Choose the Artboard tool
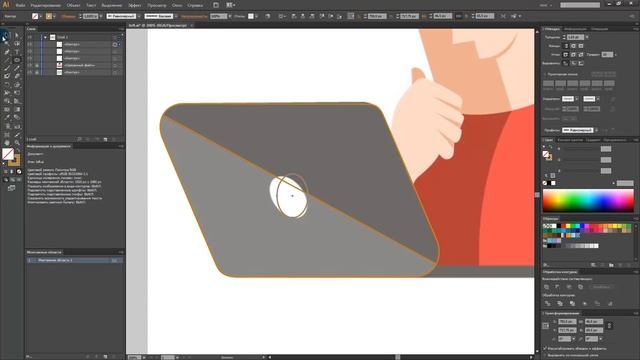This screenshot has width=640, height=360. point(7,135)
